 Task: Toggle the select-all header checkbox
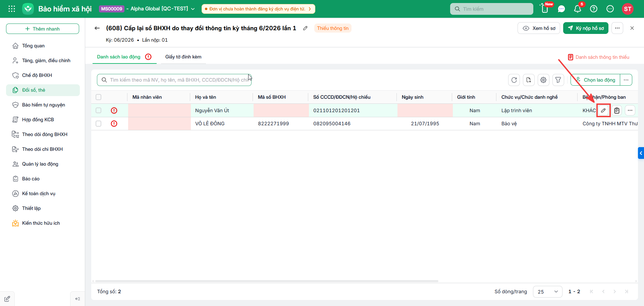click(x=98, y=97)
